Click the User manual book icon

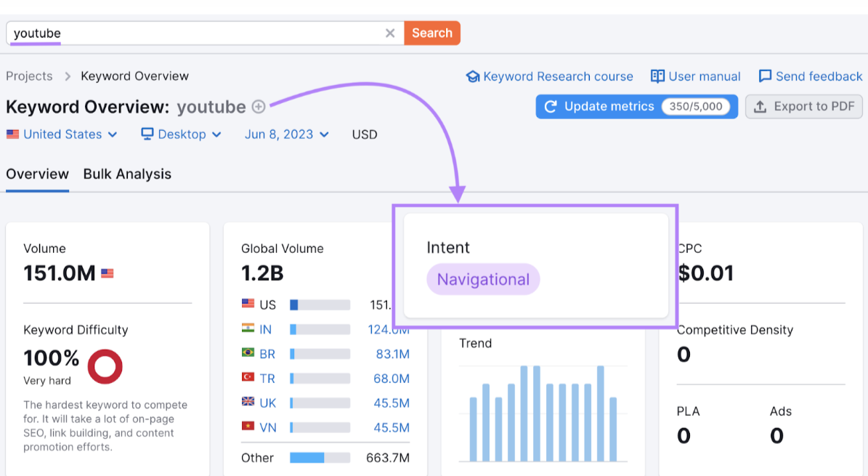(x=657, y=76)
